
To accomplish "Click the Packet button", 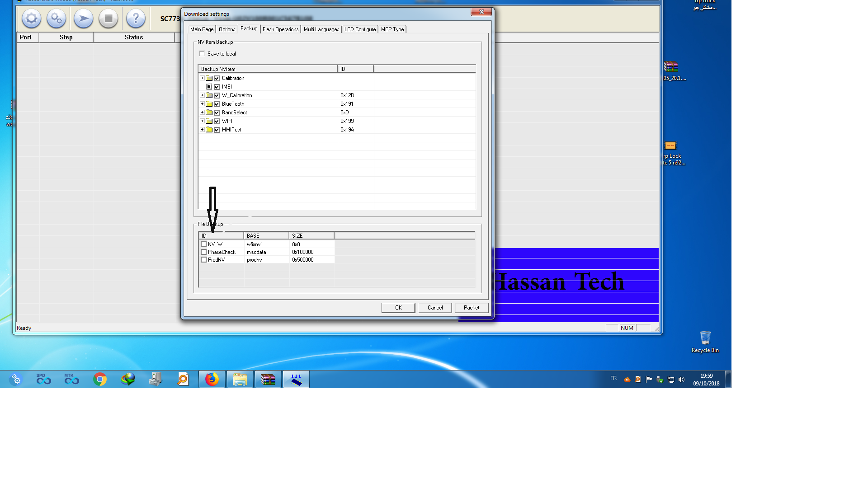I will (472, 308).
